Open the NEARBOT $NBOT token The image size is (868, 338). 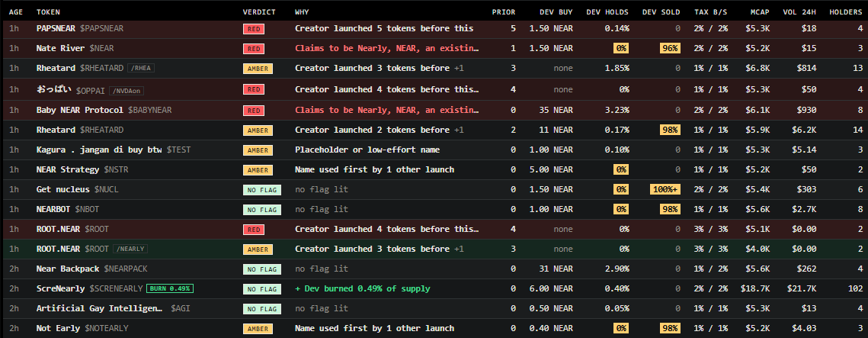(x=68, y=209)
